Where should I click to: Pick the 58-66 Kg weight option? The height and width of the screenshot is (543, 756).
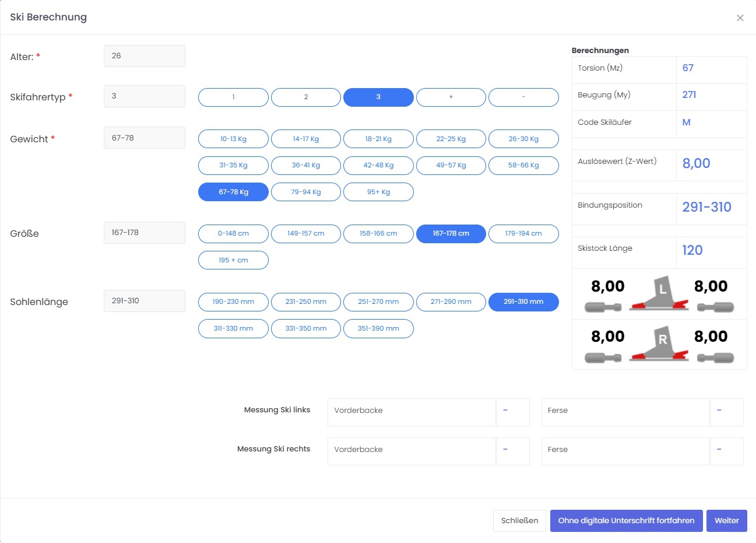pyautogui.click(x=523, y=166)
